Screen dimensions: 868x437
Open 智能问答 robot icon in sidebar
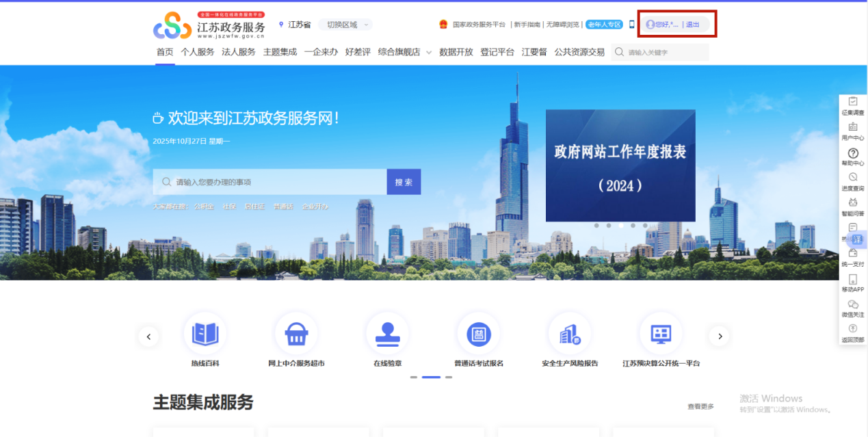click(853, 204)
